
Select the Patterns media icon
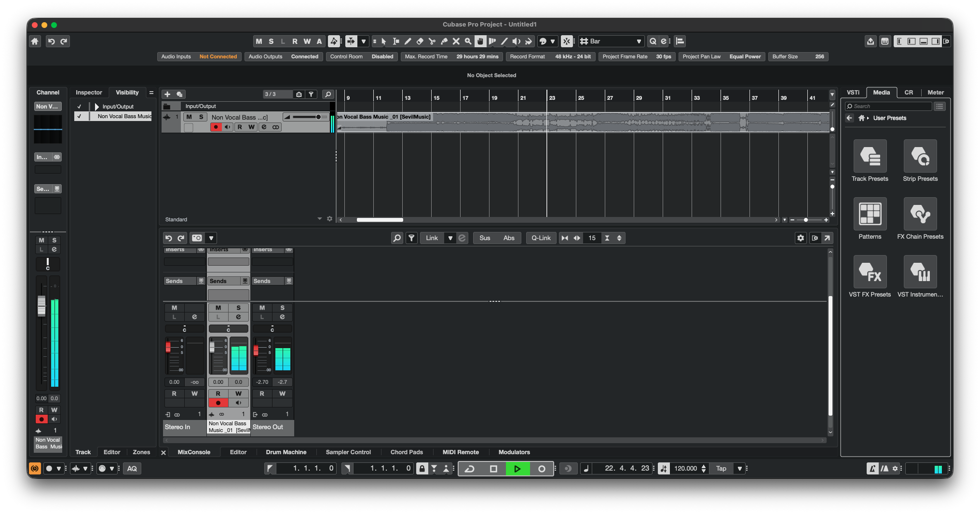pos(870,214)
